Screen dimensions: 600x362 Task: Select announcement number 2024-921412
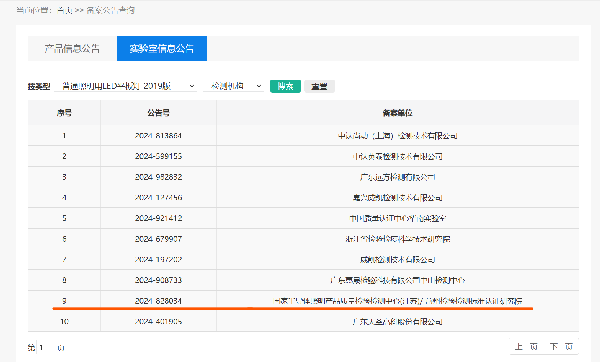(x=158, y=218)
